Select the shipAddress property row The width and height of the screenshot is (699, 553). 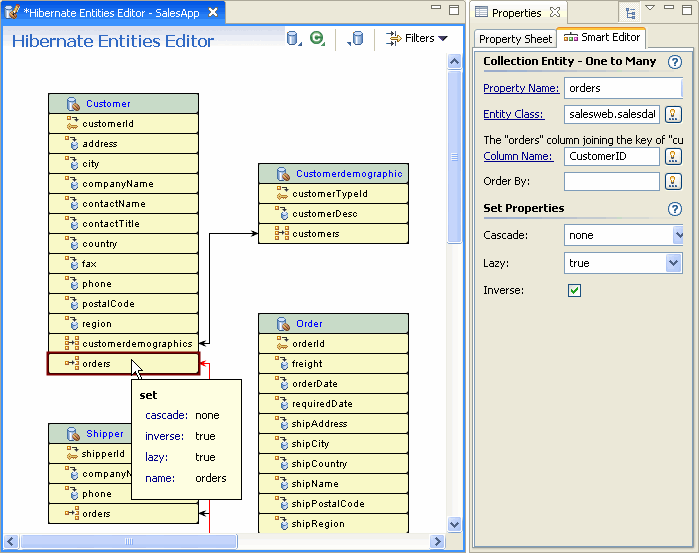pos(333,424)
